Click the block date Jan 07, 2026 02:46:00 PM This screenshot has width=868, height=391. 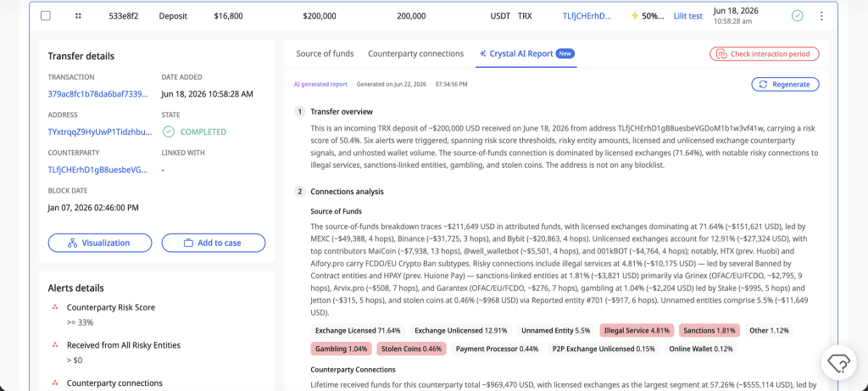pos(93,208)
